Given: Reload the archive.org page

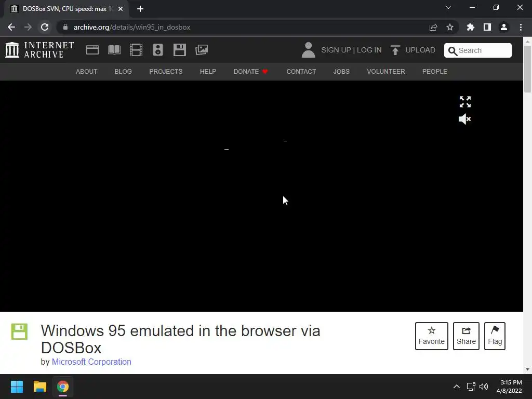Looking at the screenshot, I should (45, 27).
